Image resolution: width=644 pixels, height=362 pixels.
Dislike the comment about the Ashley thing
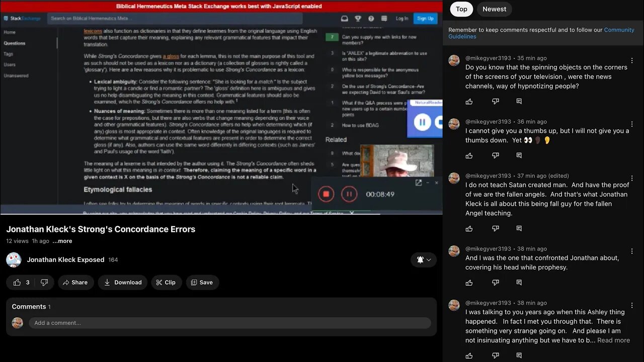click(x=496, y=356)
